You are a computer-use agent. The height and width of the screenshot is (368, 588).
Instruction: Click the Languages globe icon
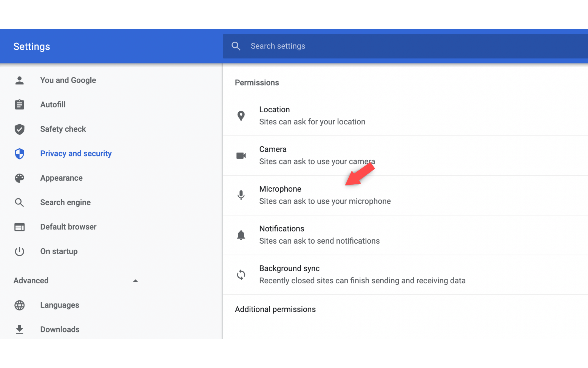coord(19,305)
